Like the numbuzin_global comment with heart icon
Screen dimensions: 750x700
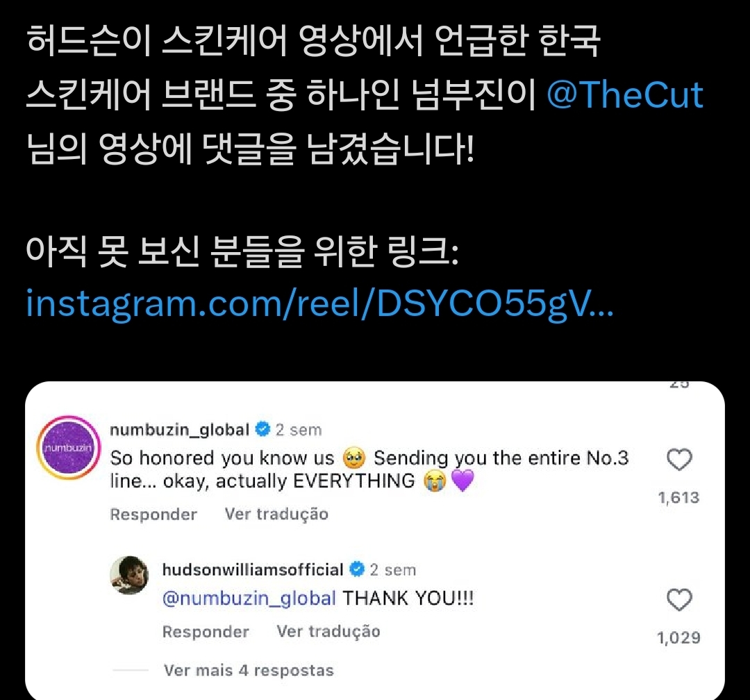pos(679,460)
